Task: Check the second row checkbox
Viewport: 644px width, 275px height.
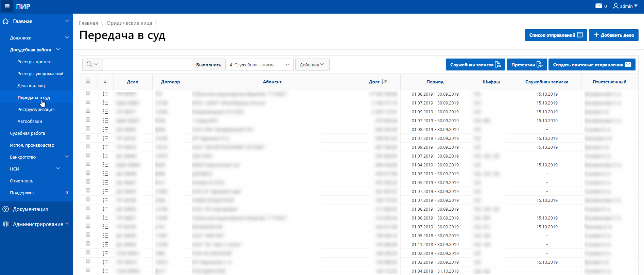Action: [x=88, y=102]
